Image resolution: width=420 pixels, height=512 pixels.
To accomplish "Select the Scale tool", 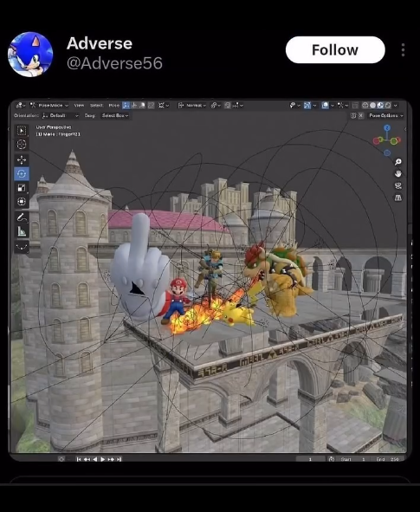I will tap(22, 187).
